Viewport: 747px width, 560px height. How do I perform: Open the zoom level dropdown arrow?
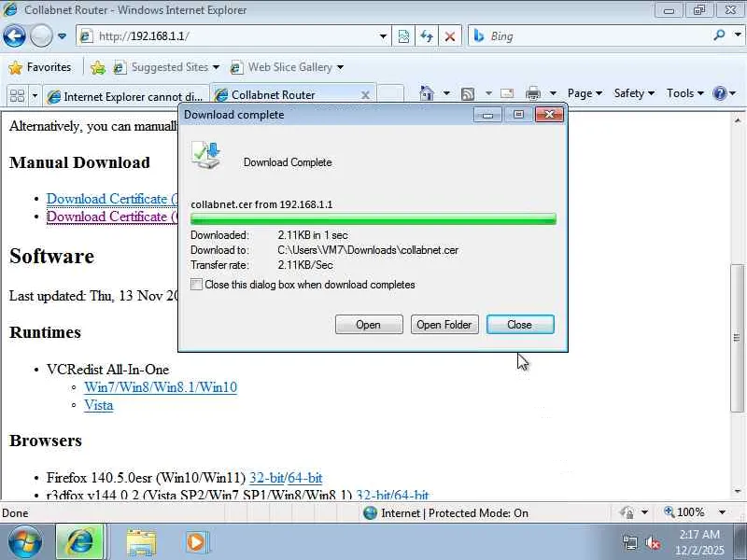[722, 512]
